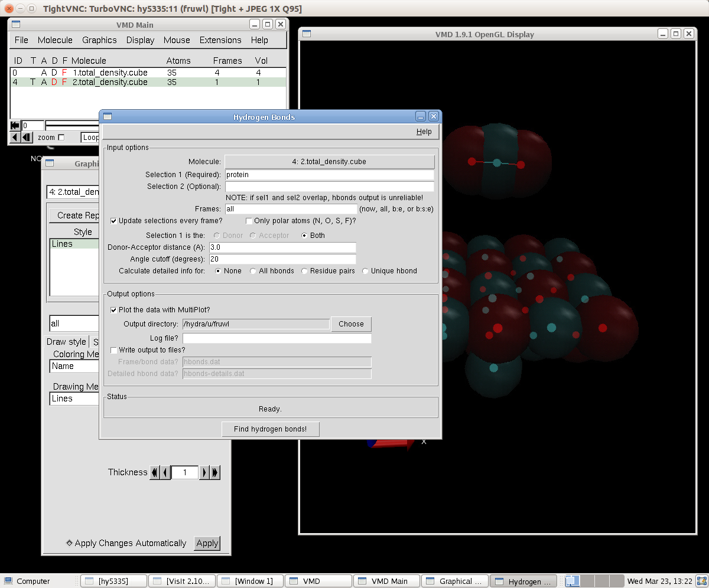This screenshot has height=588, width=709.
Task: Enable the zoom checkbox in VMD Main
Action: click(61, 138)
